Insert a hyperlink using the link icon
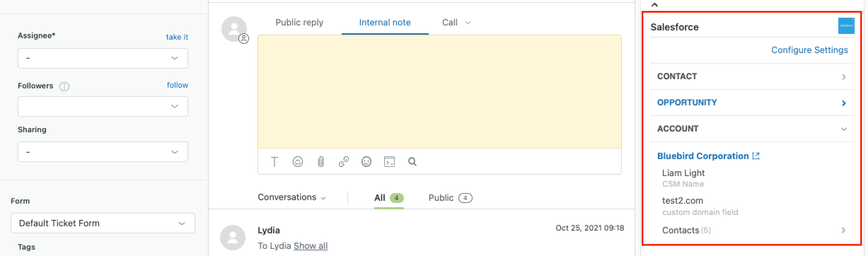The height and width of the screenshot is (256, 868). pos(343,162)
